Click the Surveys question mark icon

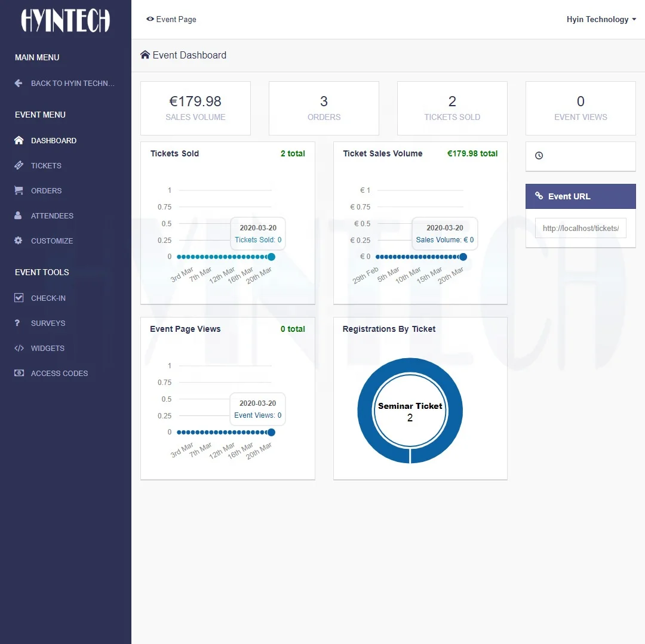coord(17,323)
